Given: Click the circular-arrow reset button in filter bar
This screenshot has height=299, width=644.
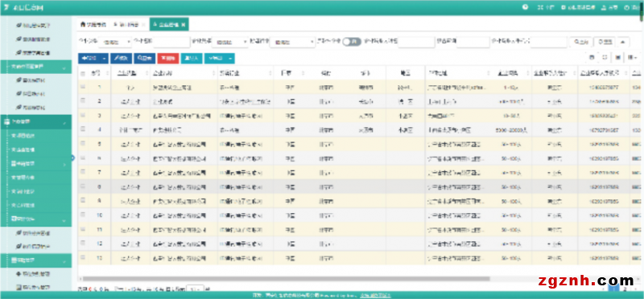Looking at the screenshot, I should (x=605, y=42).
